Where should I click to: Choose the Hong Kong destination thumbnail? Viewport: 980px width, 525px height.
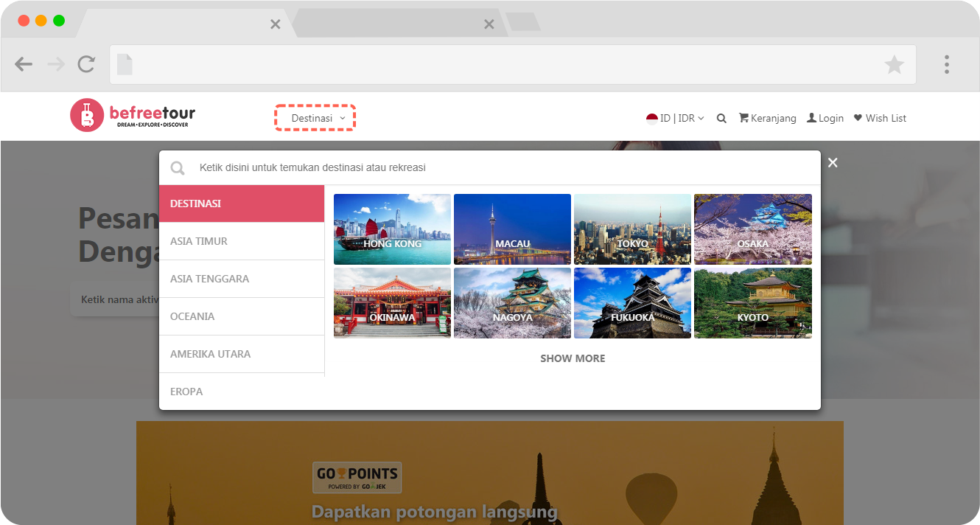pos(392,229)
